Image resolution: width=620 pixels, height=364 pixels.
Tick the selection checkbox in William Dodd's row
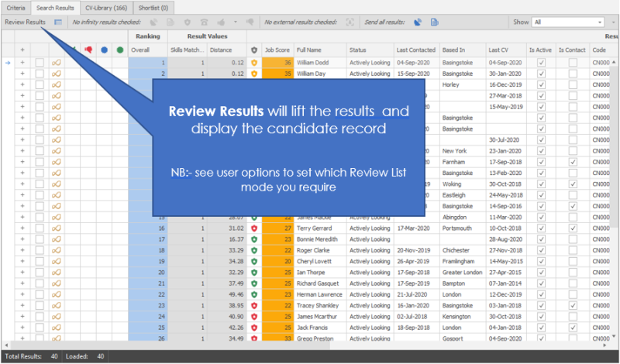coord(40,63)
